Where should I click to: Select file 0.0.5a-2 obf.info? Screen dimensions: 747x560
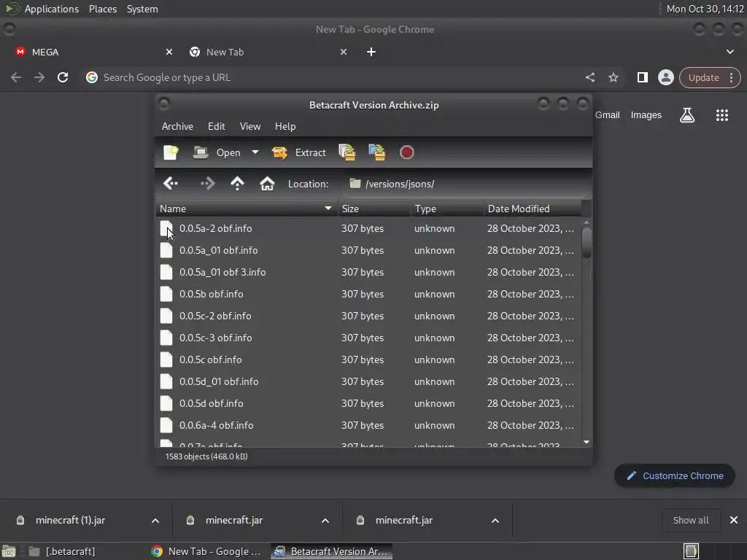[x=368, y=228]
